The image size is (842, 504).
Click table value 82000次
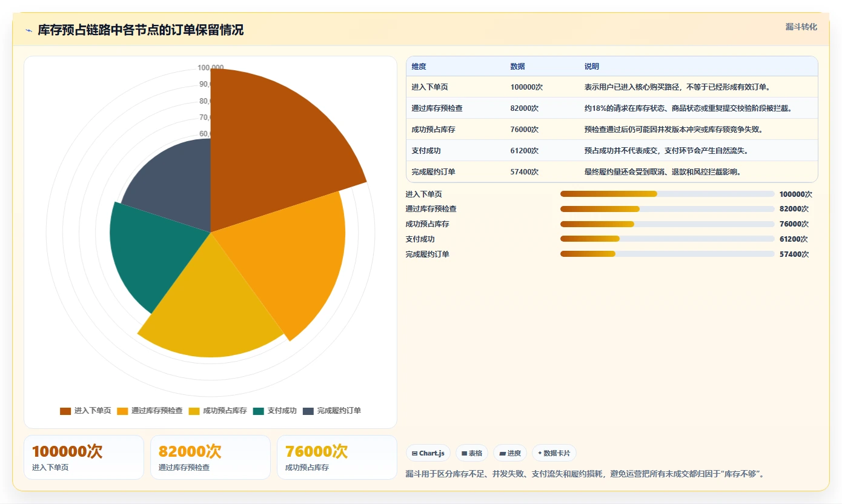[x=525, y=108]
